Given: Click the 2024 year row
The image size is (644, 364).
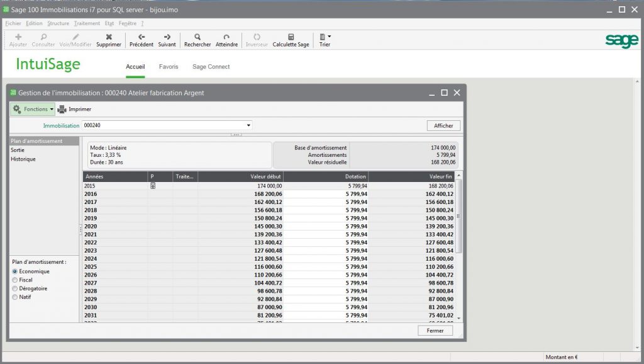Looking at the screenshot, I should click(x=269, y=259).
